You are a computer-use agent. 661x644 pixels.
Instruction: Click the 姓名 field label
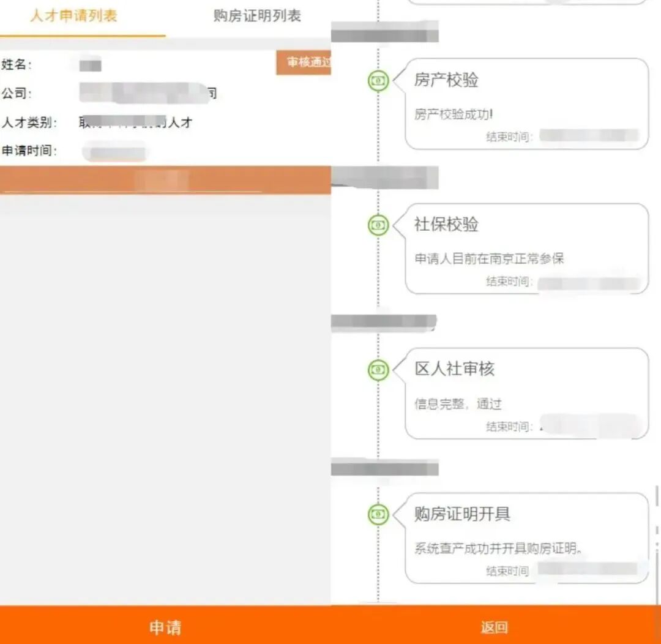17,64
